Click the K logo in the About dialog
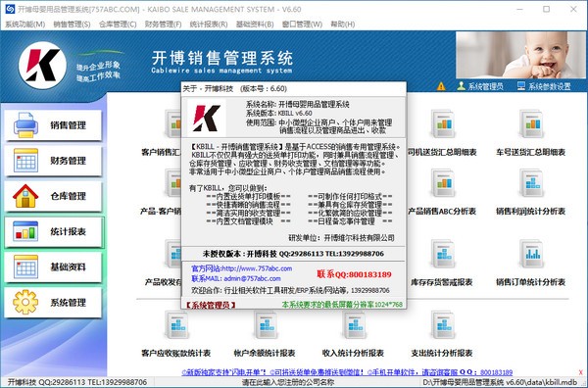Screen dimensions: 588x388 (x=207, y=118)
